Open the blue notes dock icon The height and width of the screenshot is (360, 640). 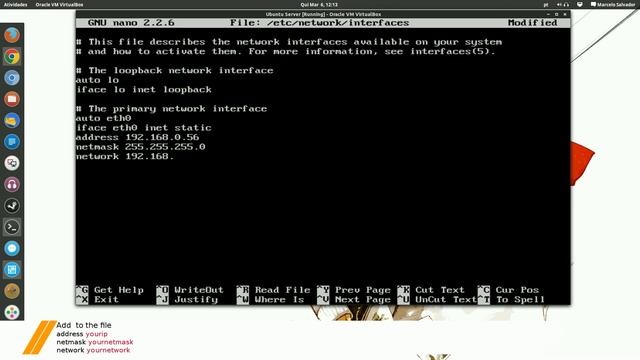(x=12, y=142)
